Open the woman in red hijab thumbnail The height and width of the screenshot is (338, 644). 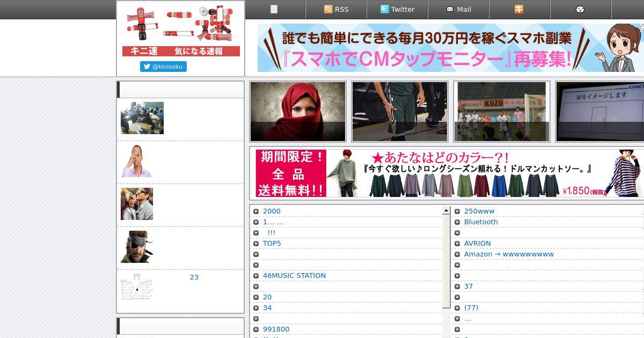point(298,112)
